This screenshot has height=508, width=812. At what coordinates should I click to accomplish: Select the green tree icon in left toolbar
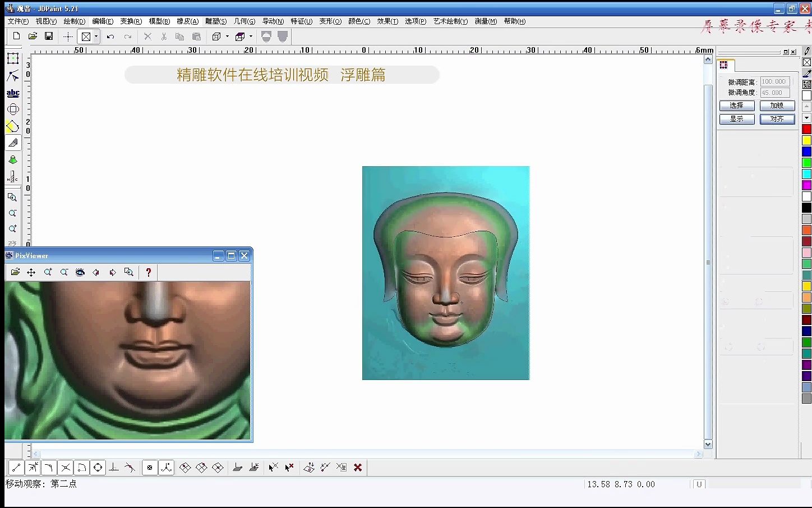point(13,160)
